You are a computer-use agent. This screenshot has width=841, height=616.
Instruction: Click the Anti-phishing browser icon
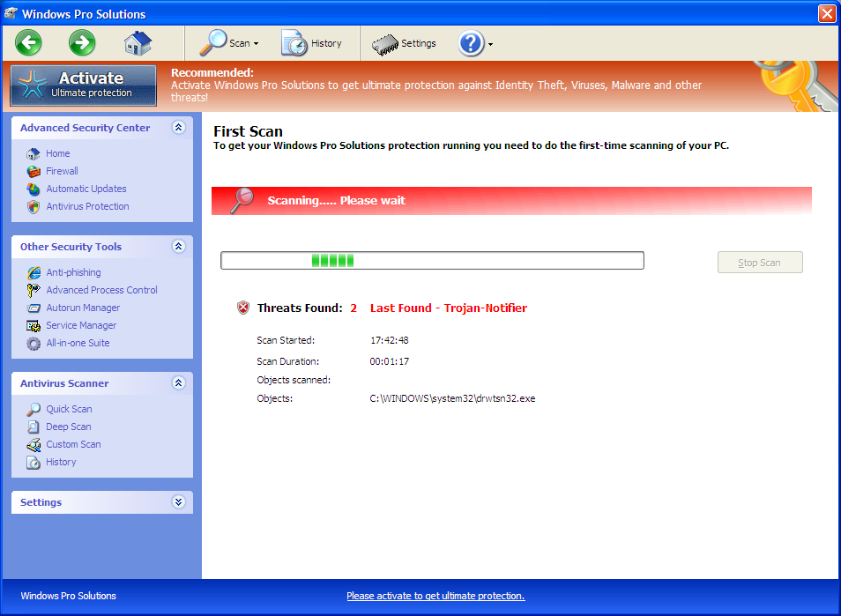[33, 273]
